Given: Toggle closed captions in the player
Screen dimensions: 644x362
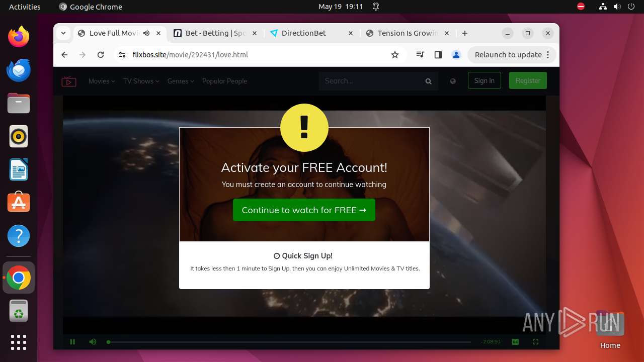Looking at the screenshot, I should click(515, 342).
